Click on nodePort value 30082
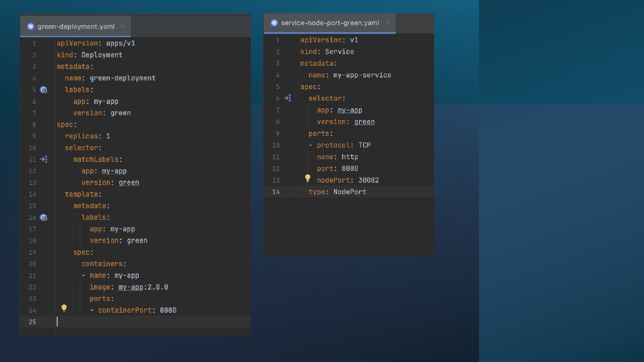 [x=368, y=180]
